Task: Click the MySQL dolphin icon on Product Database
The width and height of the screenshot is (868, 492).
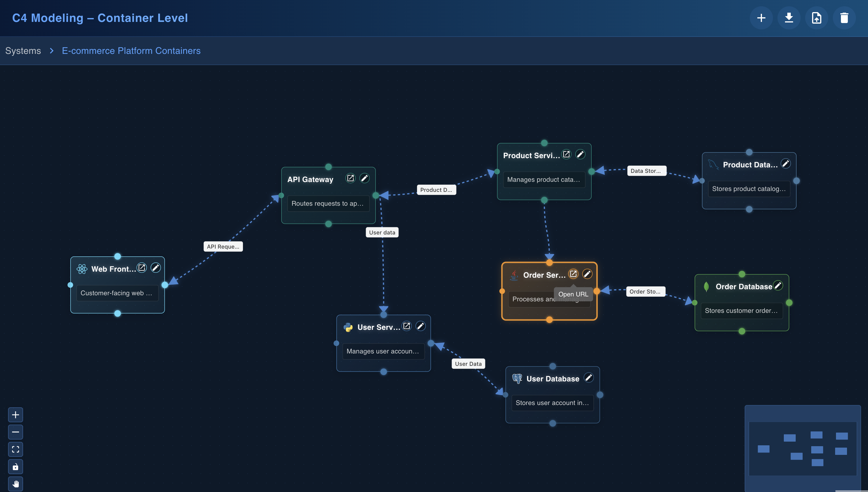Action: [713, 164]
